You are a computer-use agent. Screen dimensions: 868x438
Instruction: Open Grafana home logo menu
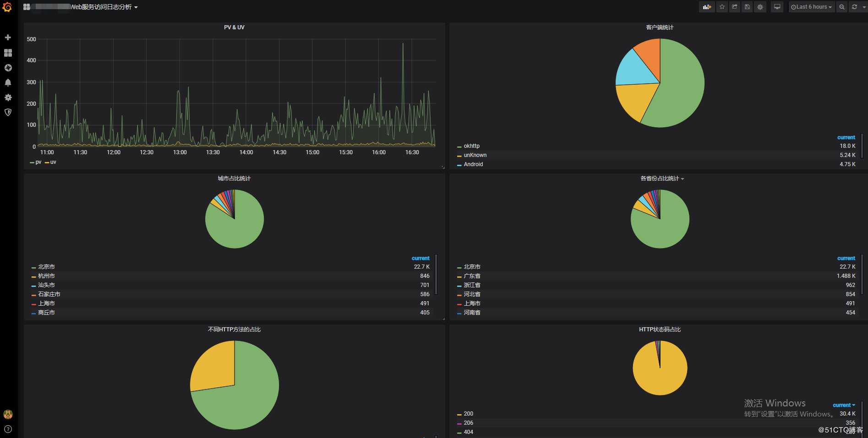pos(7,7)
